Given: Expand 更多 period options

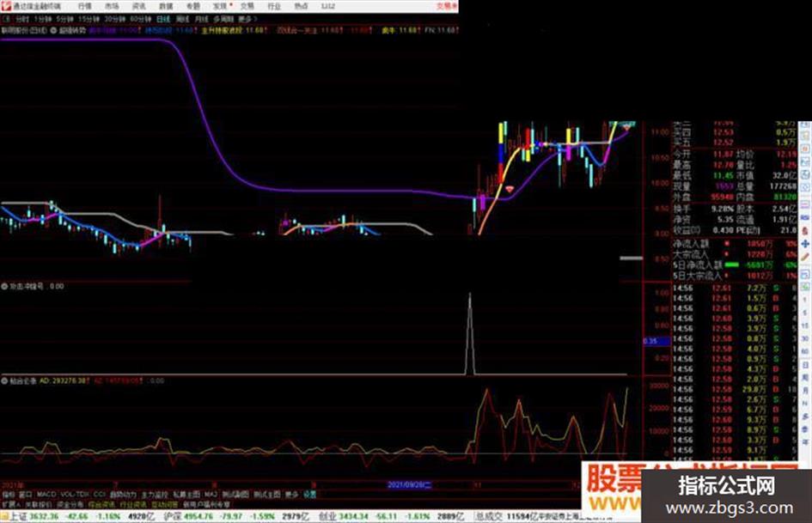Looking at the screenshot, I should click(x=246, y=19).
